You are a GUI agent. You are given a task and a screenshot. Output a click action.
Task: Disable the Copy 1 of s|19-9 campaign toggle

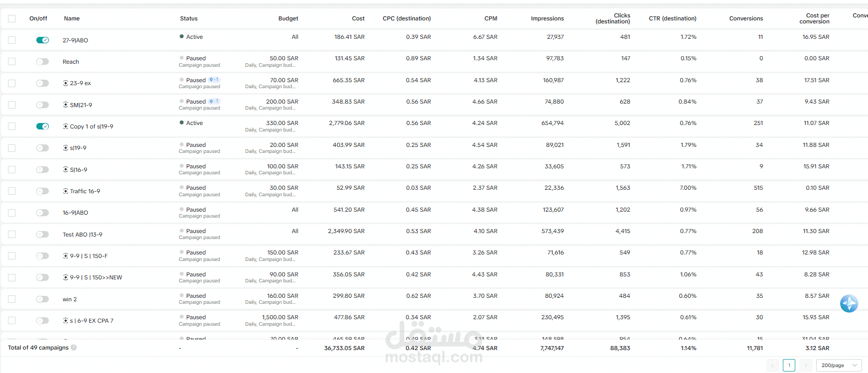coord(42,126)
